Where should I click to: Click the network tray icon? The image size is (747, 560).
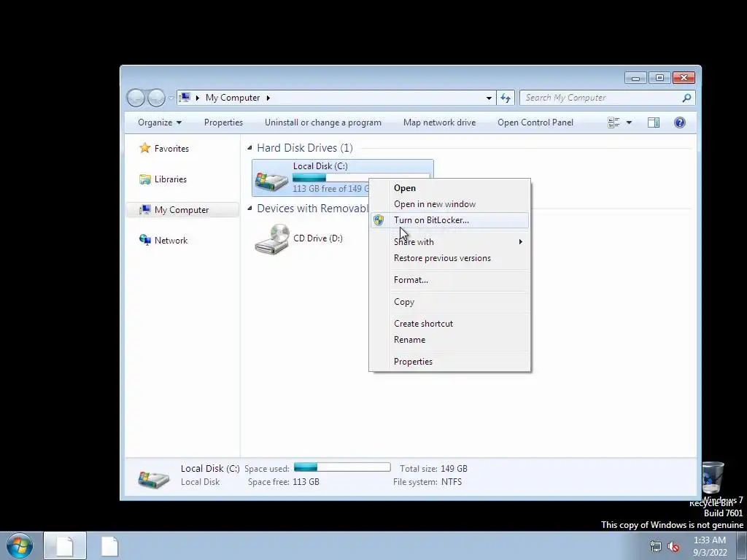click(656, 547)
